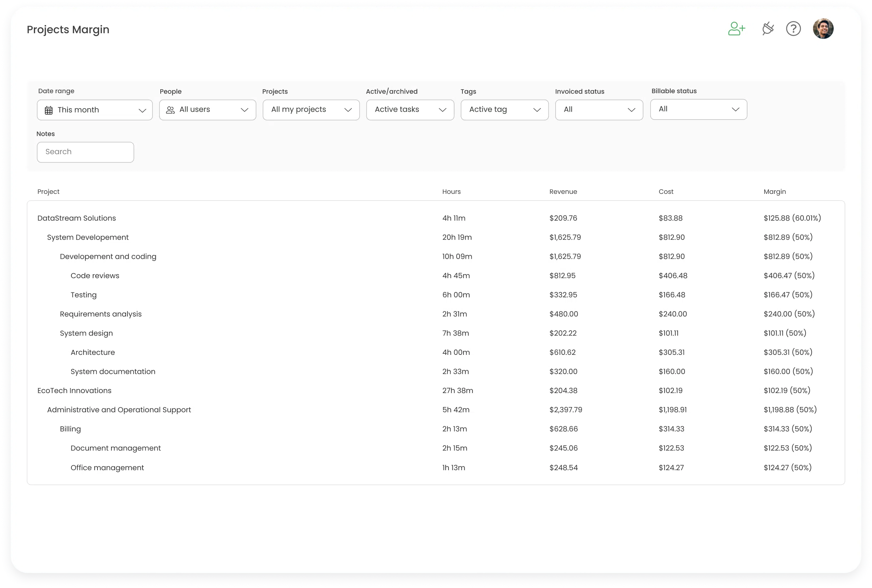Click the 20h 19m hours value
872x588 pixels.
click(x=457, y=237)
